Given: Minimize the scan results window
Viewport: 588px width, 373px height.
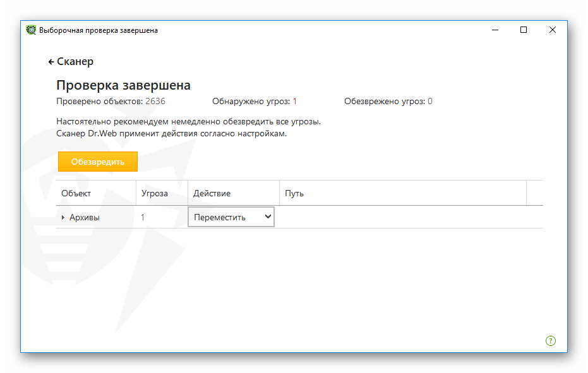Looking at the screenshot, I should pyautogui.click(x=495, y=30).
